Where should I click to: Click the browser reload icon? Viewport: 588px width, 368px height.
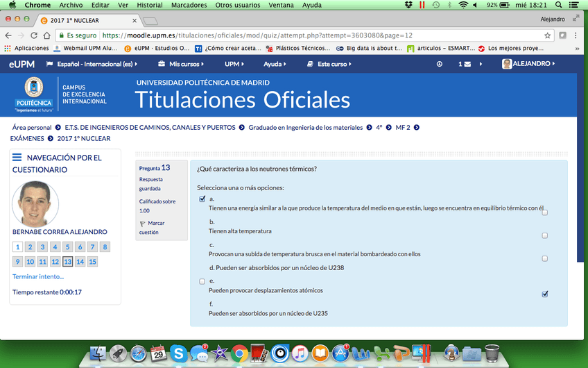45,35
